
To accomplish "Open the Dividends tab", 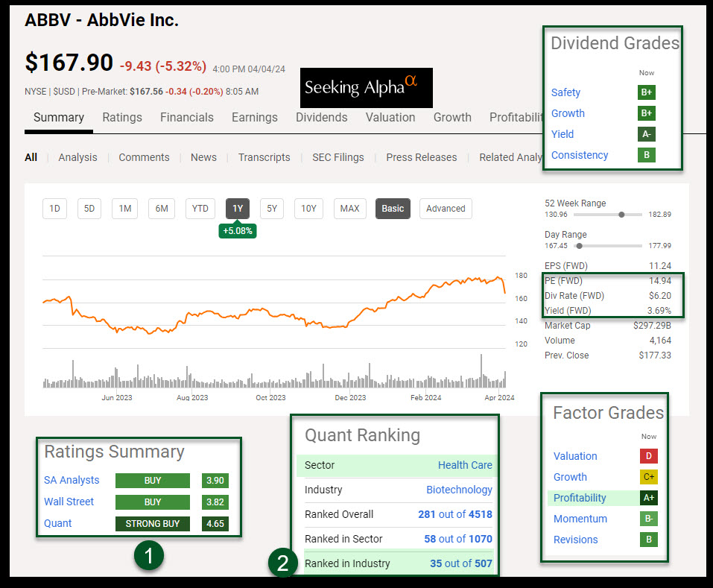I will [x=321, y=117].
